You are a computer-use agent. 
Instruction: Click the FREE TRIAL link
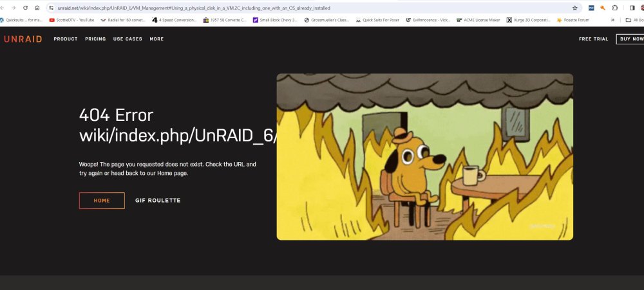[594, 39]
